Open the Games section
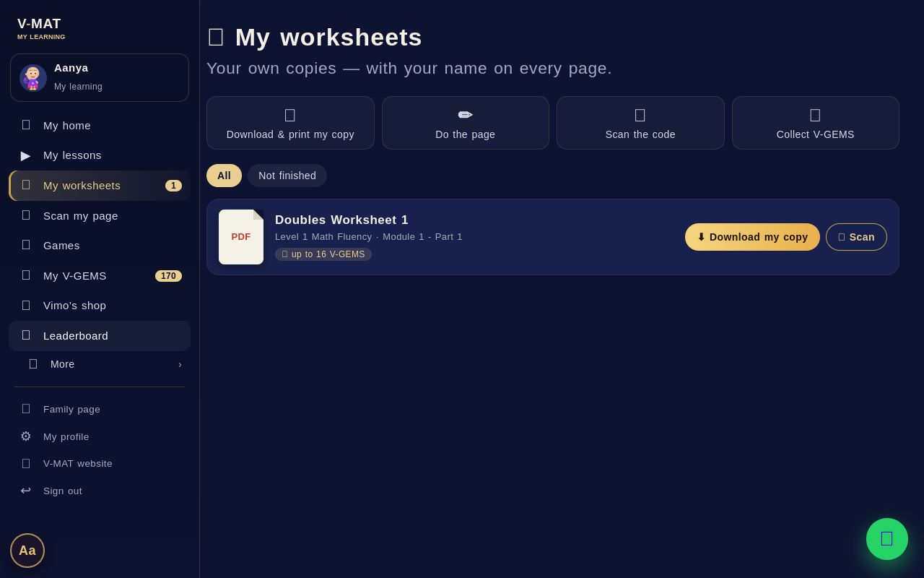Viewport: 924px width, 578px height. tap(100, 246)
